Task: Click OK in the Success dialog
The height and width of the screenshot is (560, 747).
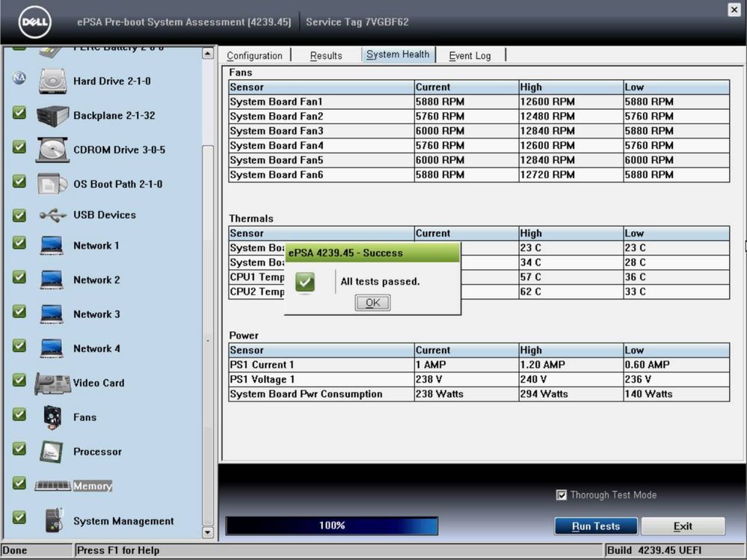Action: (372, 302)
